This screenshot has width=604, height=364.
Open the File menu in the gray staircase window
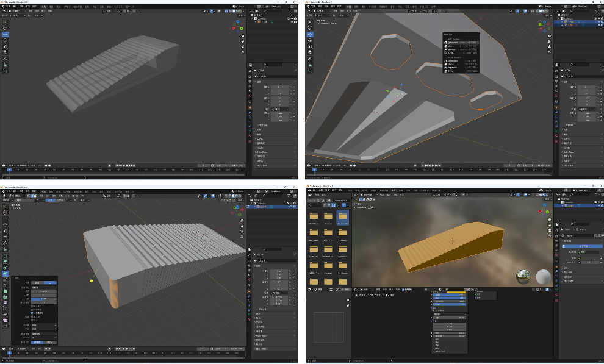[7, 6]
